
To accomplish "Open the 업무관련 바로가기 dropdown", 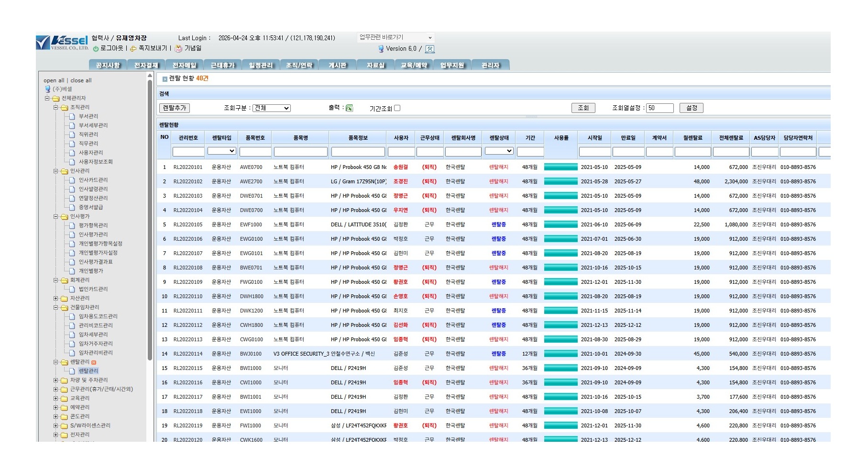I will pos(396,37).
